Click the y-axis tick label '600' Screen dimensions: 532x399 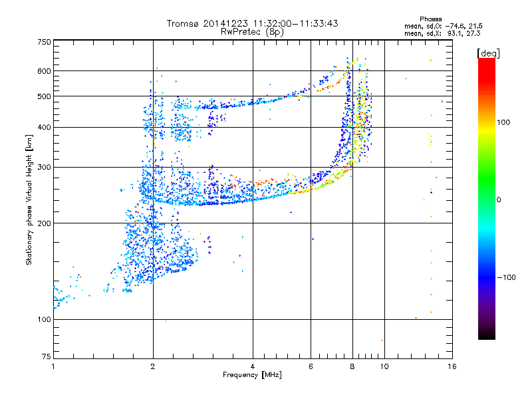click(x=44, y=71)
